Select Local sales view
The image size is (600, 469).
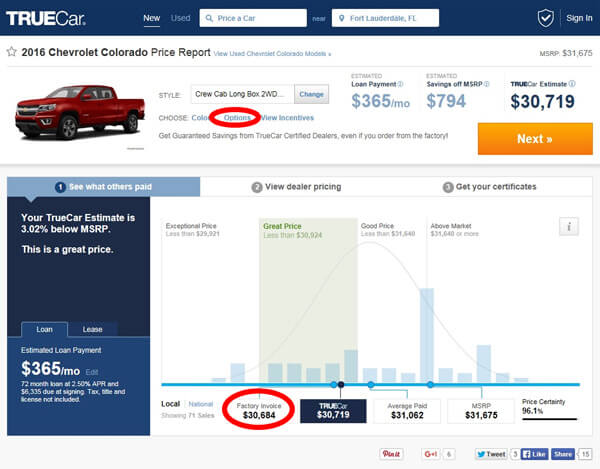pyautogui.click(x=171, y=404)
